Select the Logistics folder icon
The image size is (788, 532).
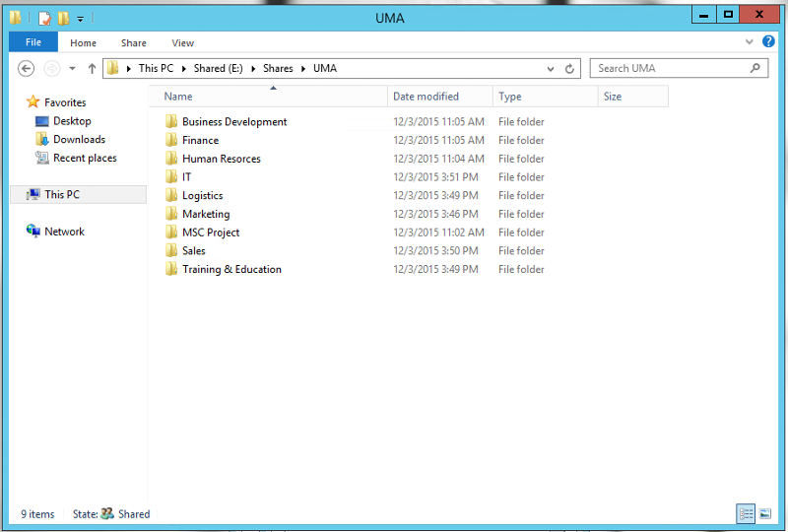click(x=171, y=195)
